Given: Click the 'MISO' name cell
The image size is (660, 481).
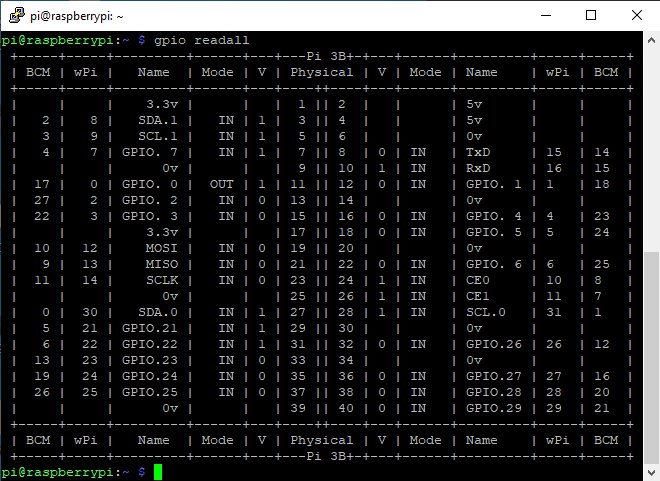Looking at the screenshot, I should tap(162, 264).
